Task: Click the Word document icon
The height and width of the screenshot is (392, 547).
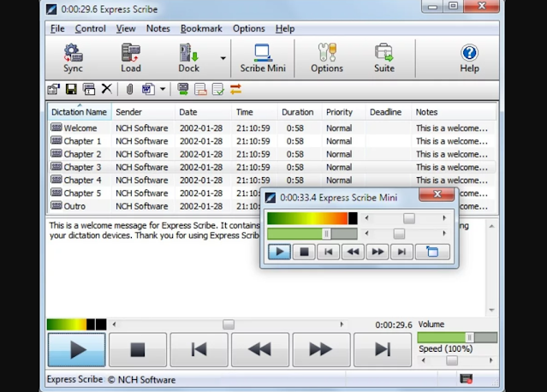Action: [148, 89]
